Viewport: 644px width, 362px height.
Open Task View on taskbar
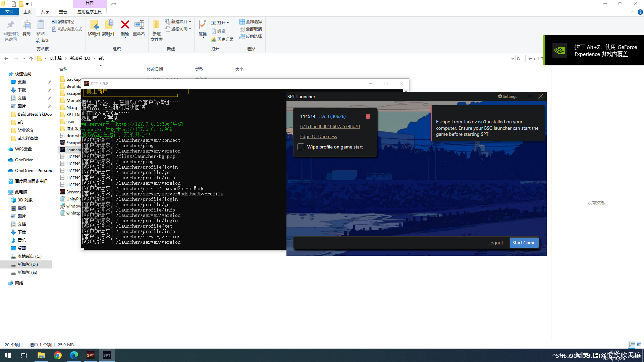24,355
